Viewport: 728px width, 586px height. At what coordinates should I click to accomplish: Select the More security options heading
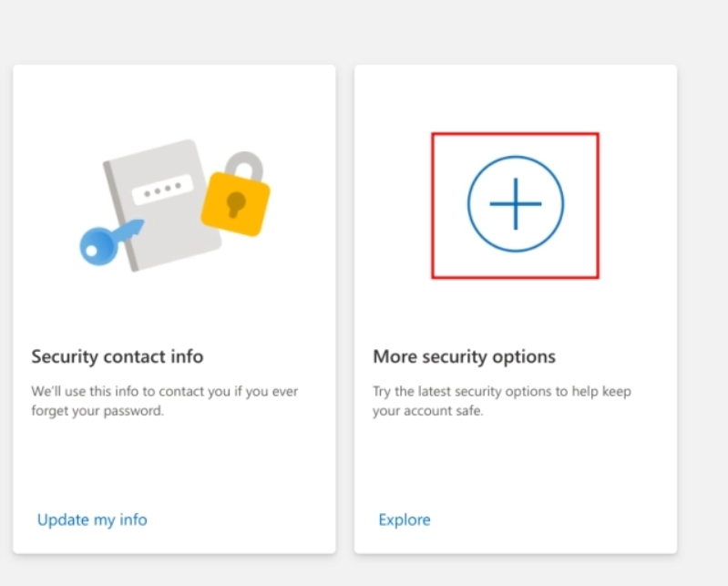pos(465,356)
